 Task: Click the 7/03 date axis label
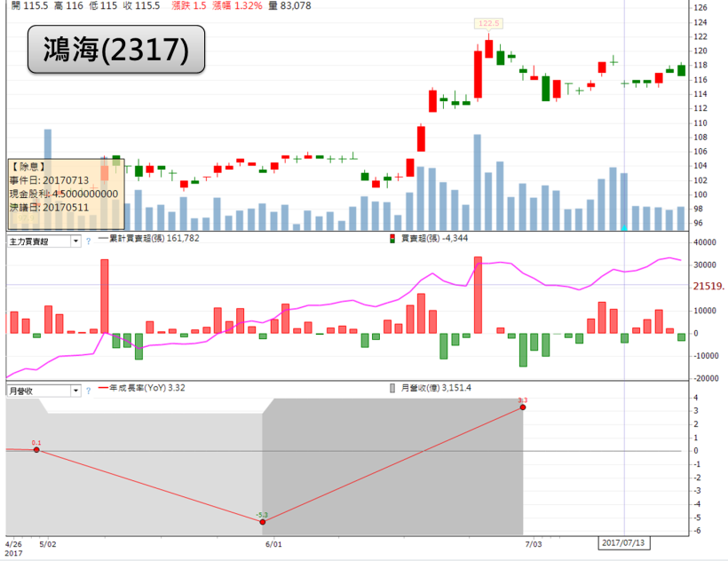(x=534, y=544)
